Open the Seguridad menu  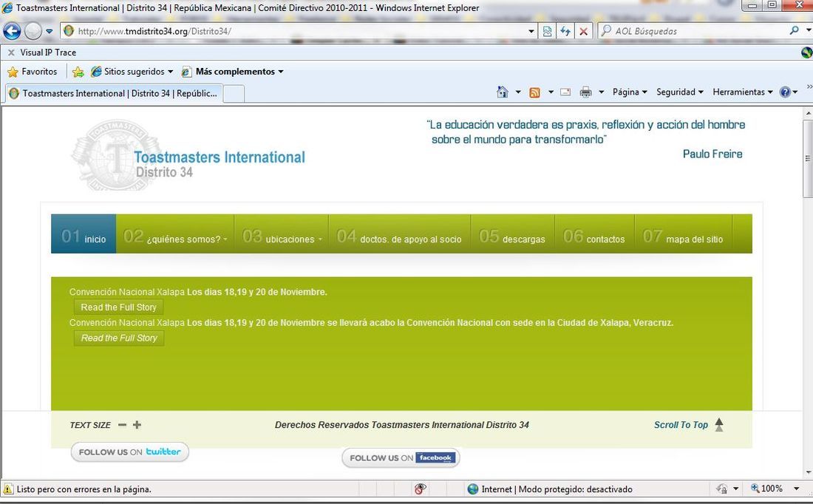click(680, 92)
